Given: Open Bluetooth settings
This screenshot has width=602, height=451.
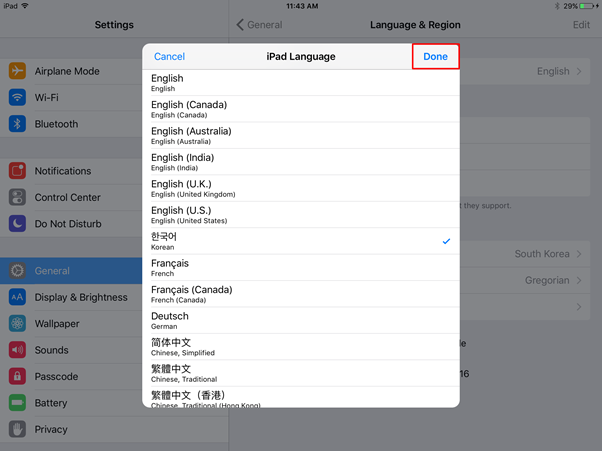Looking at the screenshot, I should pos(71,124).
